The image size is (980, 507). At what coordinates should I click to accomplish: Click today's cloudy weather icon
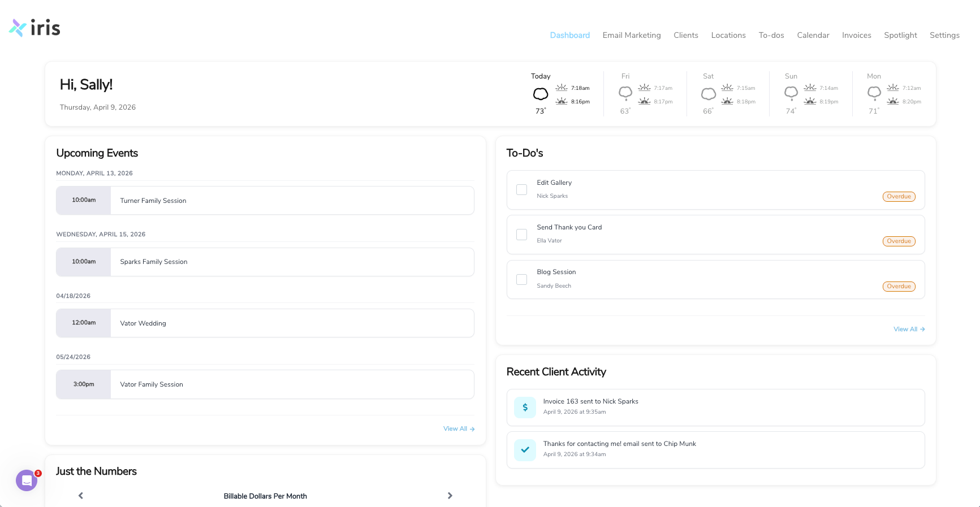pyautogui.click(x=541, y=94)
